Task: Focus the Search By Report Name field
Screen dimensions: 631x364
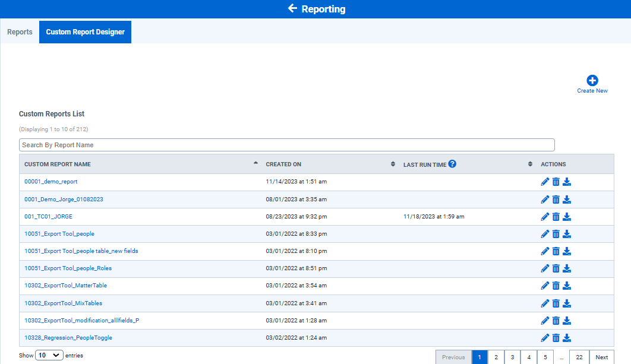Action: pos(286,145)
